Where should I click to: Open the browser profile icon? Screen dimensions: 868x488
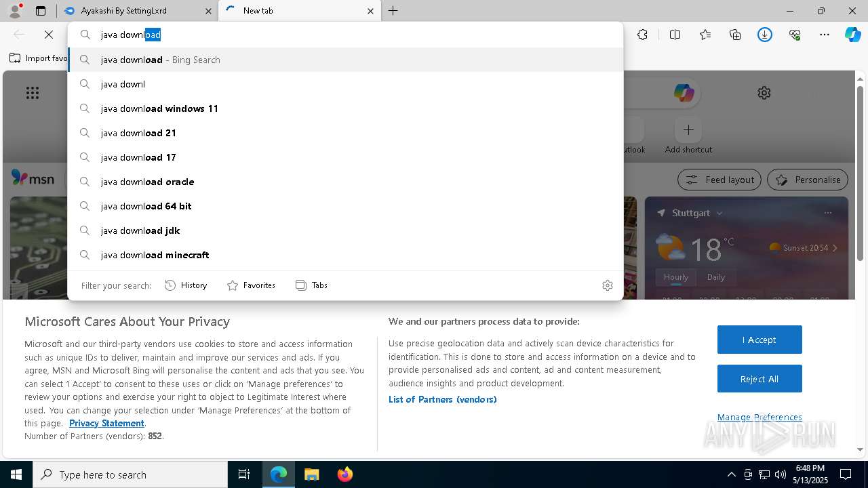[x=15, y=11]
